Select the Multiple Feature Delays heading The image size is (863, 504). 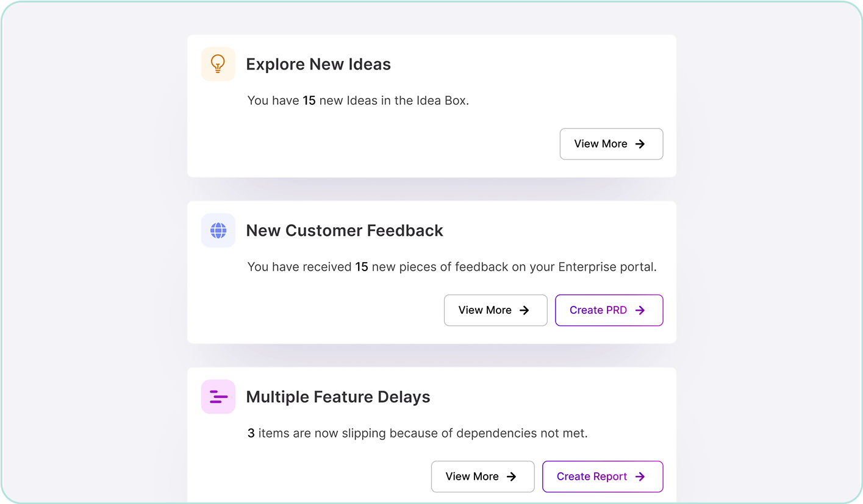338,397
